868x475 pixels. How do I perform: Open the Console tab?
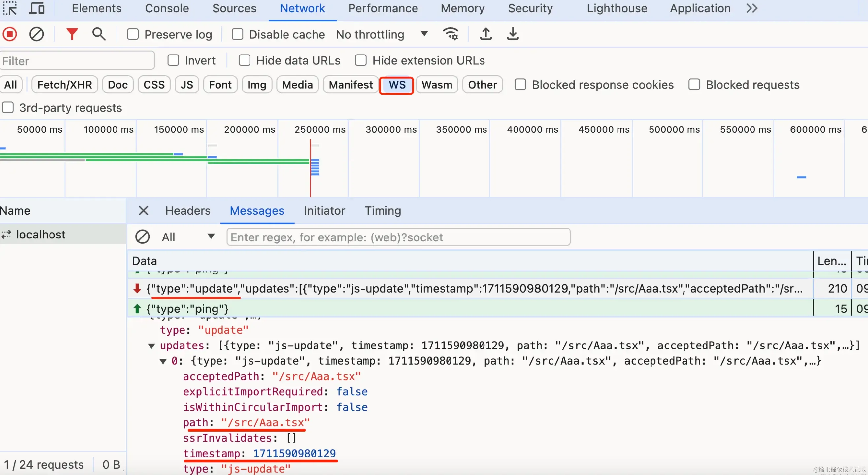tap(167, 8)
